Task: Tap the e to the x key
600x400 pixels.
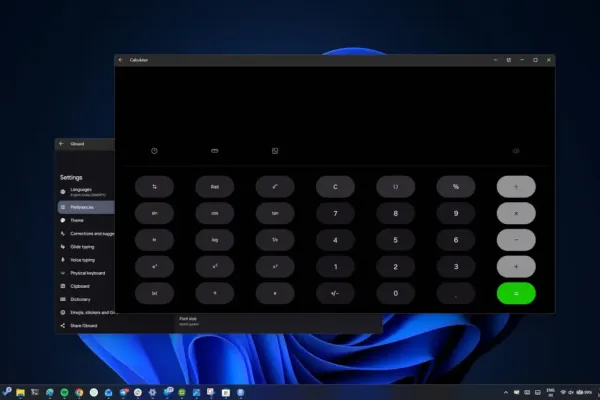Action: point(154,267)
